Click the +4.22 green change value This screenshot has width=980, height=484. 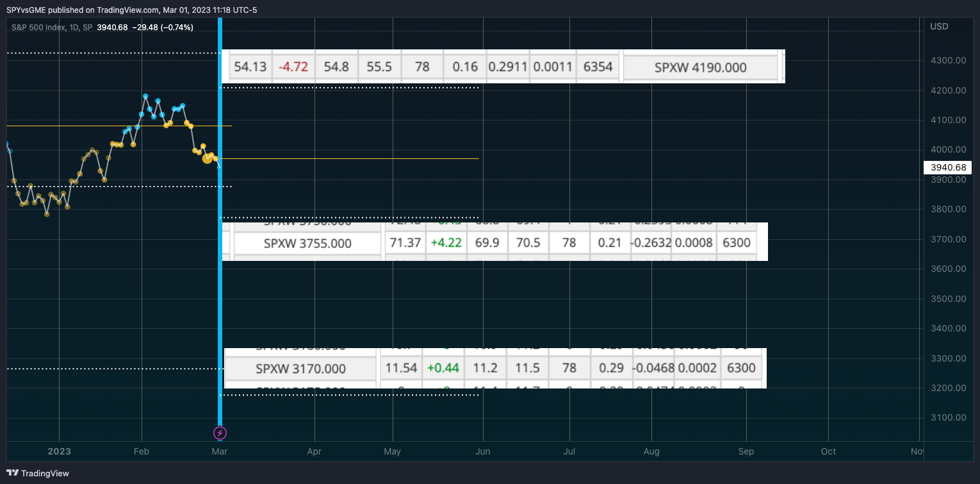click(446, 243)
